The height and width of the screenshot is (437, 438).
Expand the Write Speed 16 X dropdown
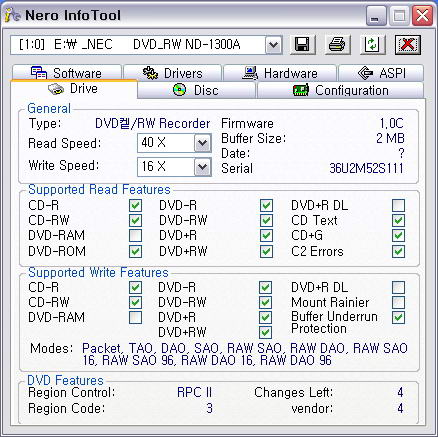(202, 167)
